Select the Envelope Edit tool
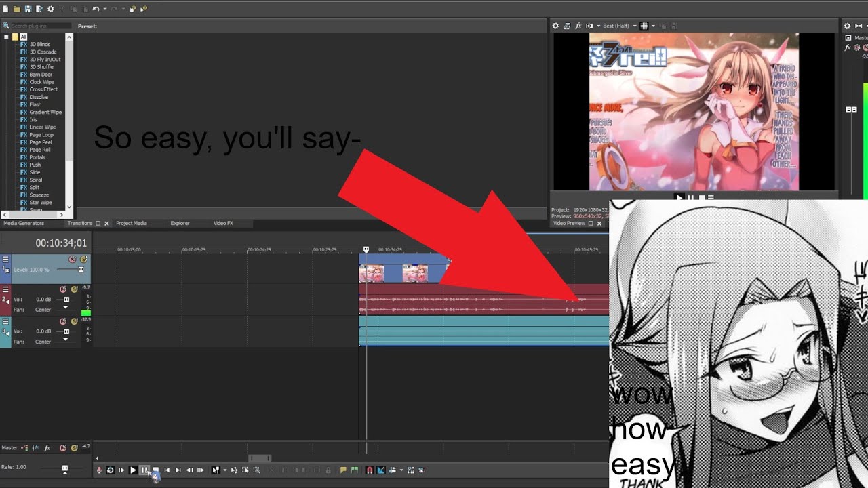This screenshot has width=868, height=488. (x=235, y=470)
